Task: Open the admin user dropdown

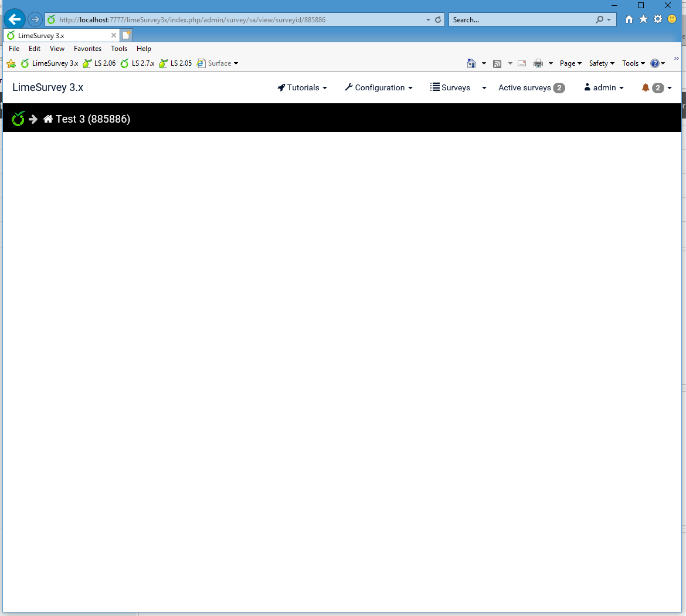Action: coord(604,87)
